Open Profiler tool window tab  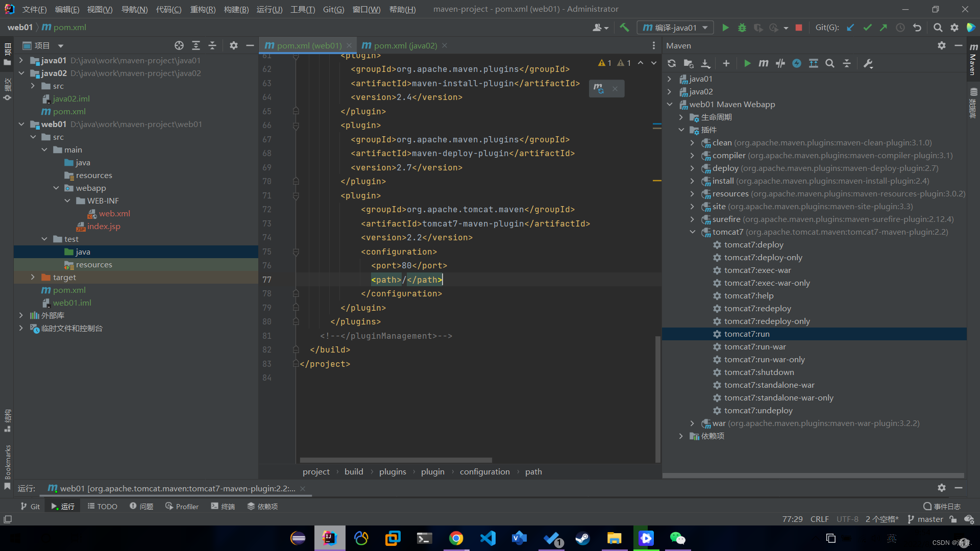click(x=182, y=506)
